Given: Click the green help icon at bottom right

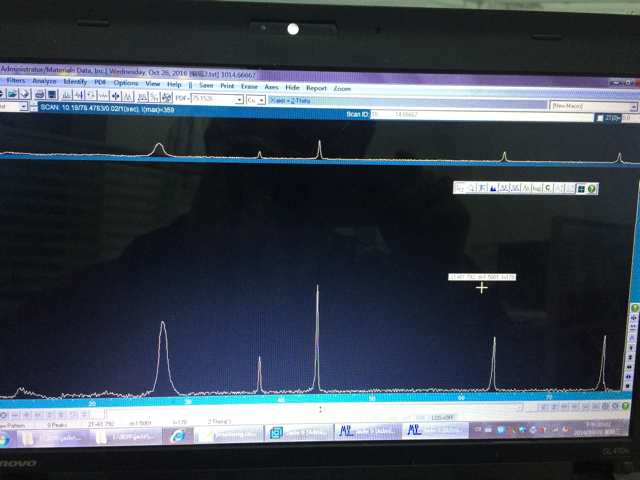Looking at the screenshot, I should (625, 406).
